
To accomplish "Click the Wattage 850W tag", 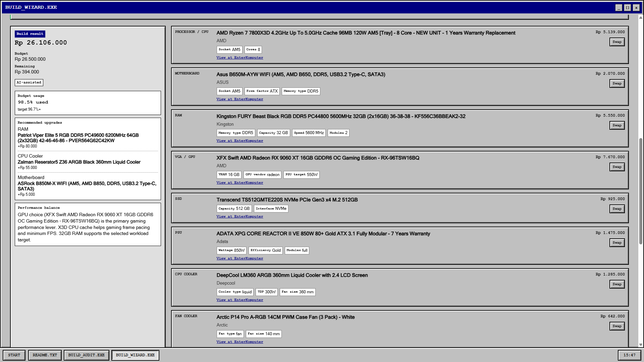I will pos(231,250).
